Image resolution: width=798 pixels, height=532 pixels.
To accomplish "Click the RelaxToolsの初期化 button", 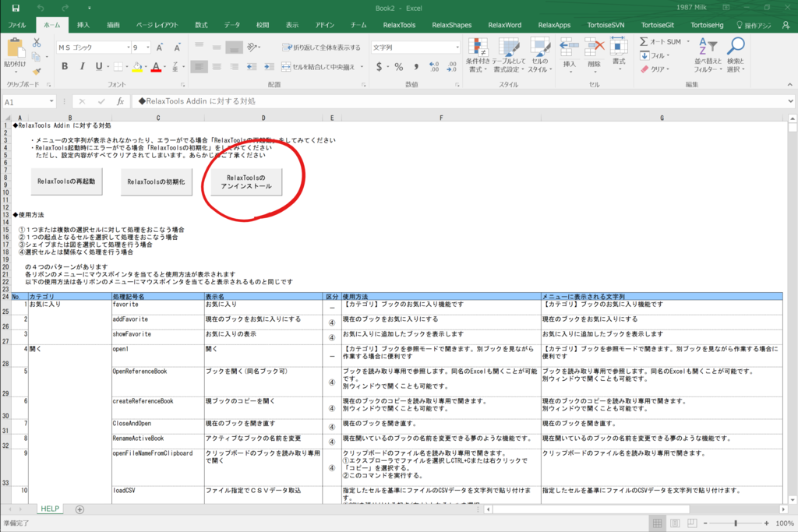I will [x=156, y=182].
